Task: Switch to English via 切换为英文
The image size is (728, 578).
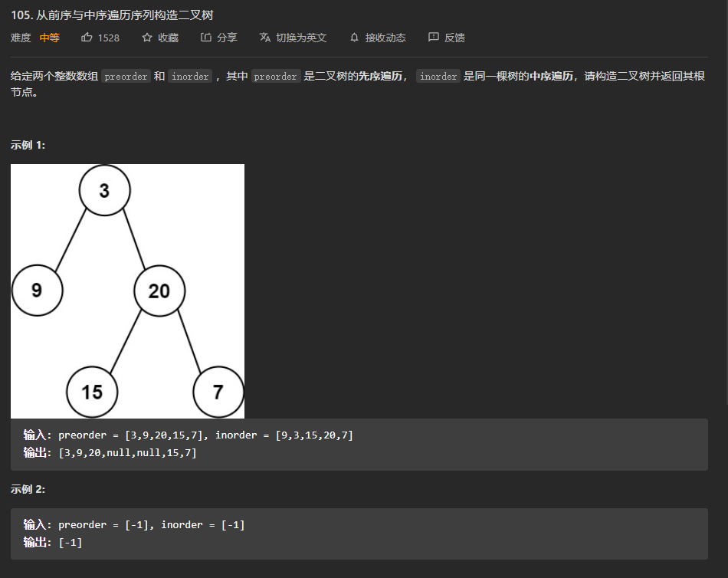Action: 301,38
